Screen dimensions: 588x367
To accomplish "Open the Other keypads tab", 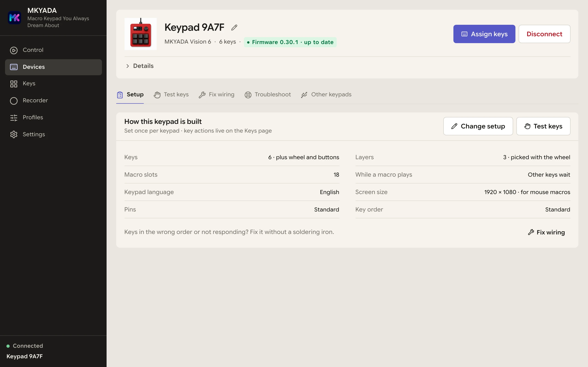I will tap(326, 95).
